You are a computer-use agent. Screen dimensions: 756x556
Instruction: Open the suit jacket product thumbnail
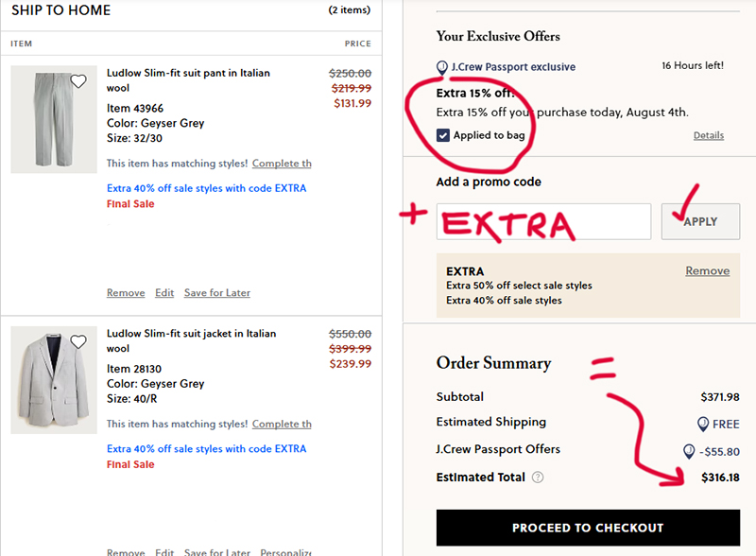point(54,380)
